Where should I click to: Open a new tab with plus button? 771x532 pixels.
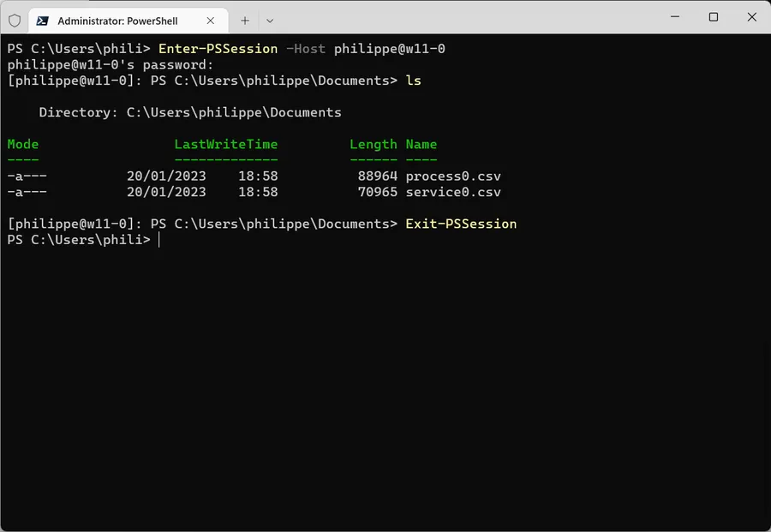click(x=245, y=21)
